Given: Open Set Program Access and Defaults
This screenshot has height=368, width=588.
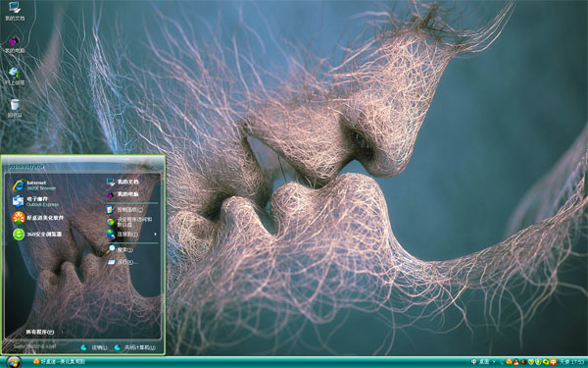Looking at the screenshot, I should 129,222.
